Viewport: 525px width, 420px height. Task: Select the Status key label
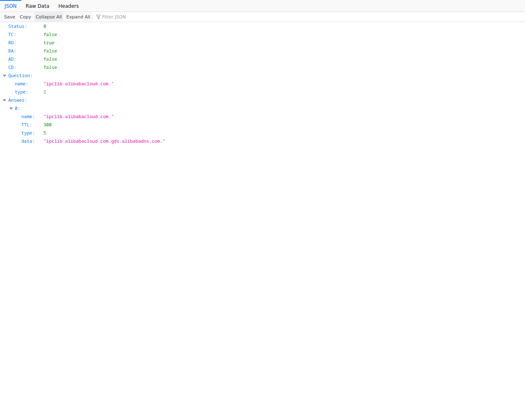click(18, 26)
